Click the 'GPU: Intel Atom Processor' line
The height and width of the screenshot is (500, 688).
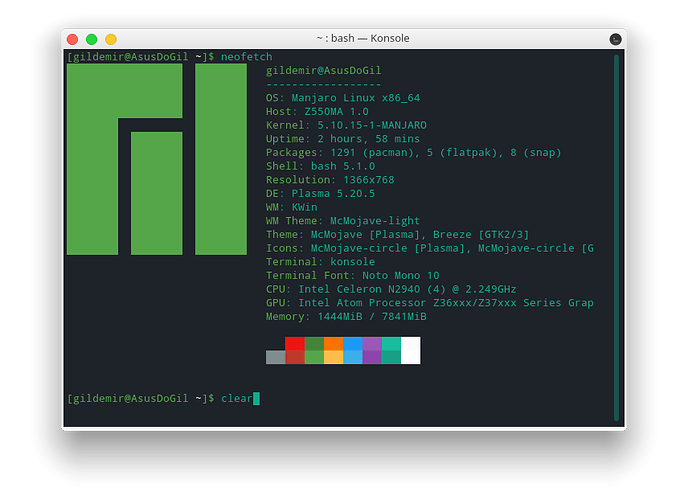pyautogui.click(x=430, y=303)
